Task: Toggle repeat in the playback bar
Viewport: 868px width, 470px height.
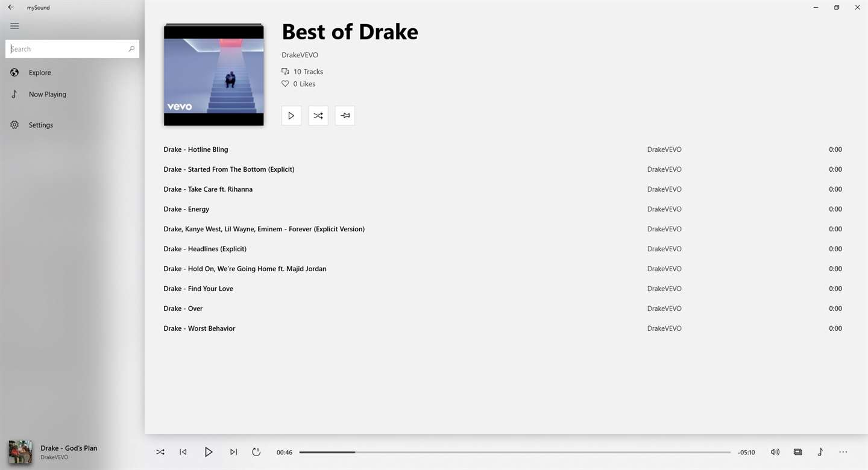Action: 256,452
